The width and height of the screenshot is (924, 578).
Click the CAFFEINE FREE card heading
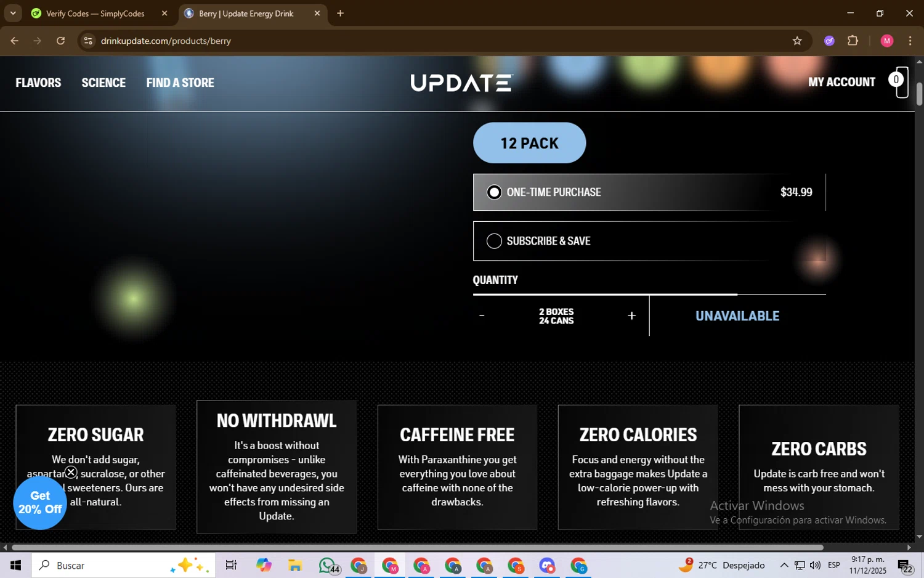pos(457,435)
